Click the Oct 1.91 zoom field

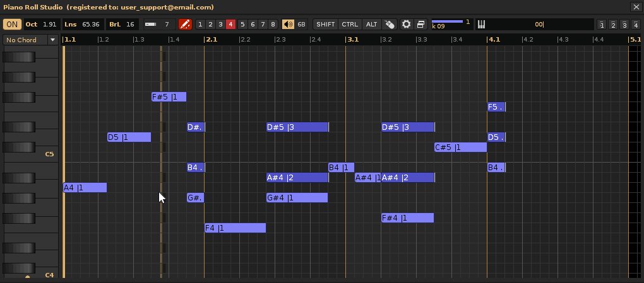pyautogui.click(x=42, y=25)
